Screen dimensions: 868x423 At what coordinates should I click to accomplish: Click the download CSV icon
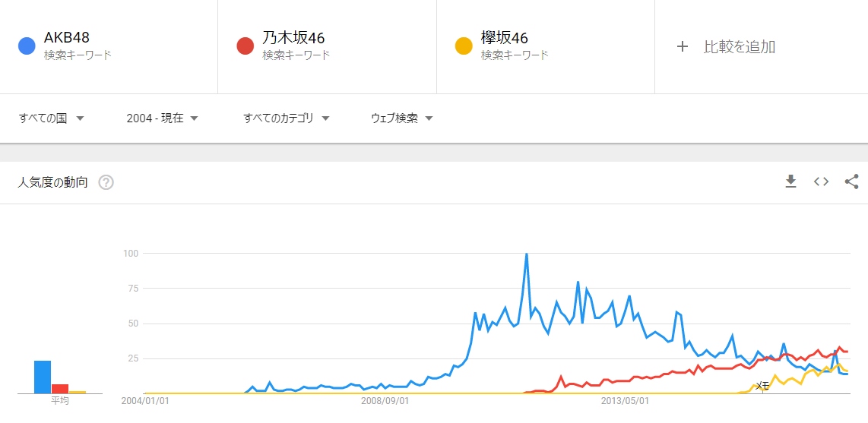(x=790, y=182)
